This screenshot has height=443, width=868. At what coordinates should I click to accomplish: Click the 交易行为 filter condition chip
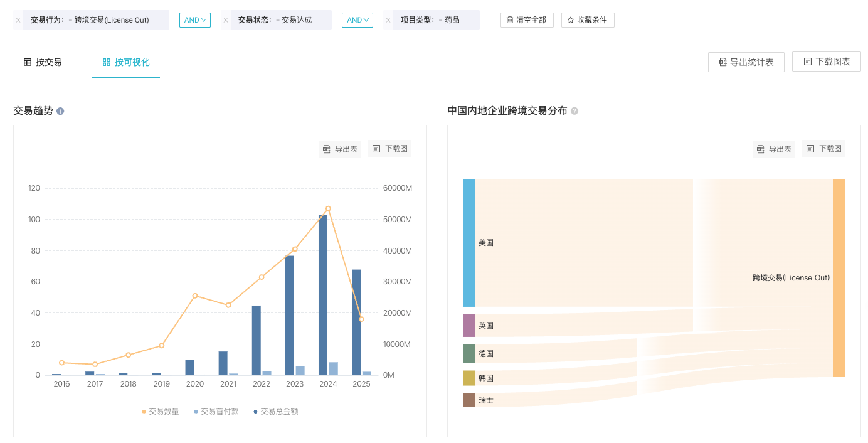tap(96, 20)
